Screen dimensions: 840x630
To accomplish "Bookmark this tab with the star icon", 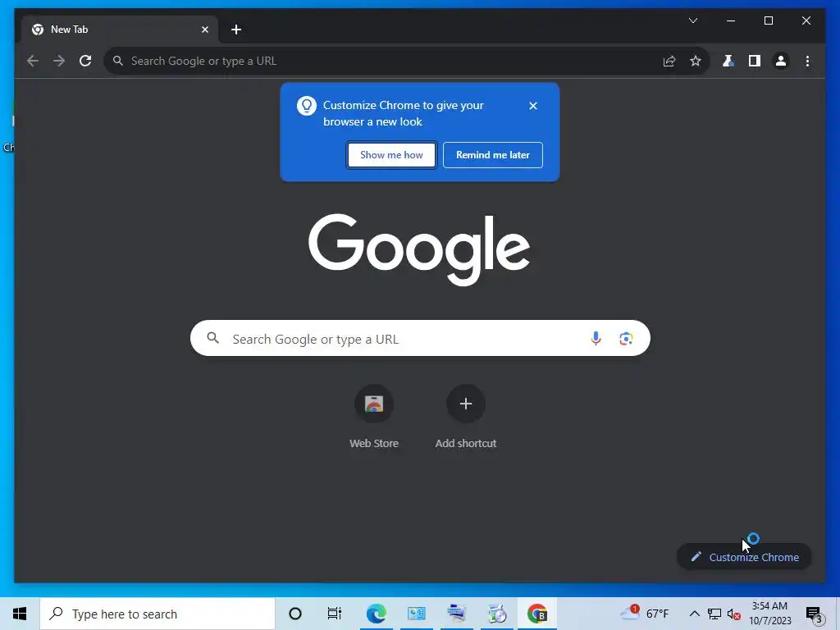I will [696, 61].
